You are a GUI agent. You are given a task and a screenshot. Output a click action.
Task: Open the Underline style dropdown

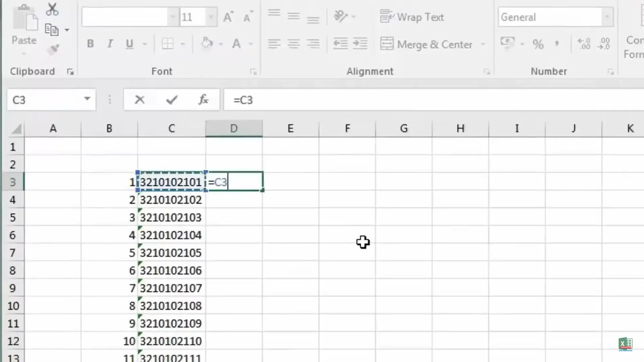[x=145, y=44]
